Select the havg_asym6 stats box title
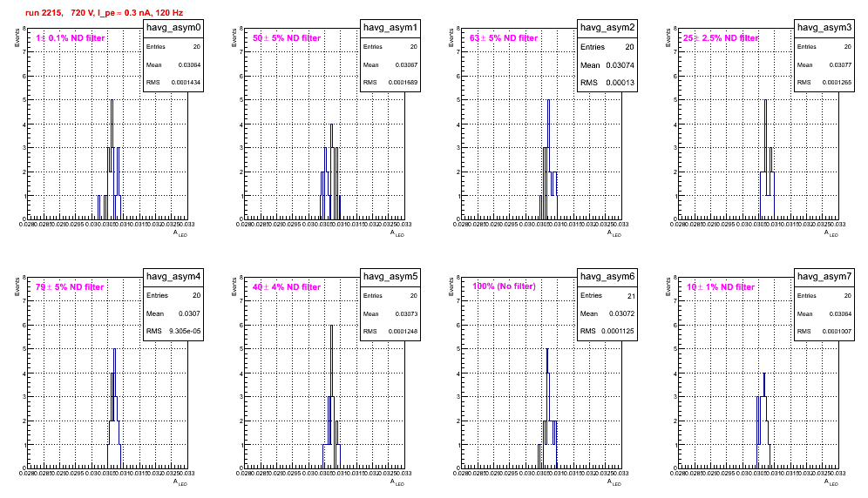The image size is (868, 498). (607, 276)
